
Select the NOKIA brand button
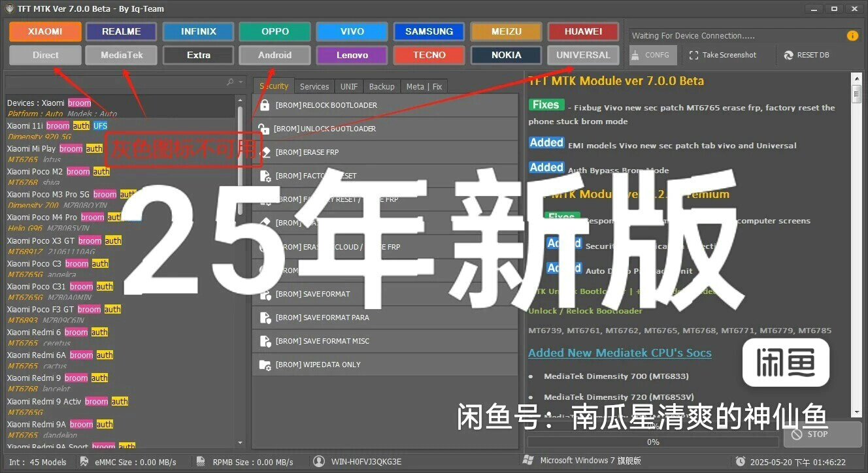(506, 55)
